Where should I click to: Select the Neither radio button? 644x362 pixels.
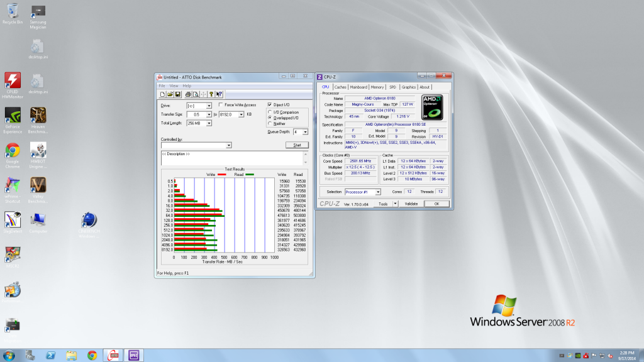pyautogui.click(x=270, y=123)
